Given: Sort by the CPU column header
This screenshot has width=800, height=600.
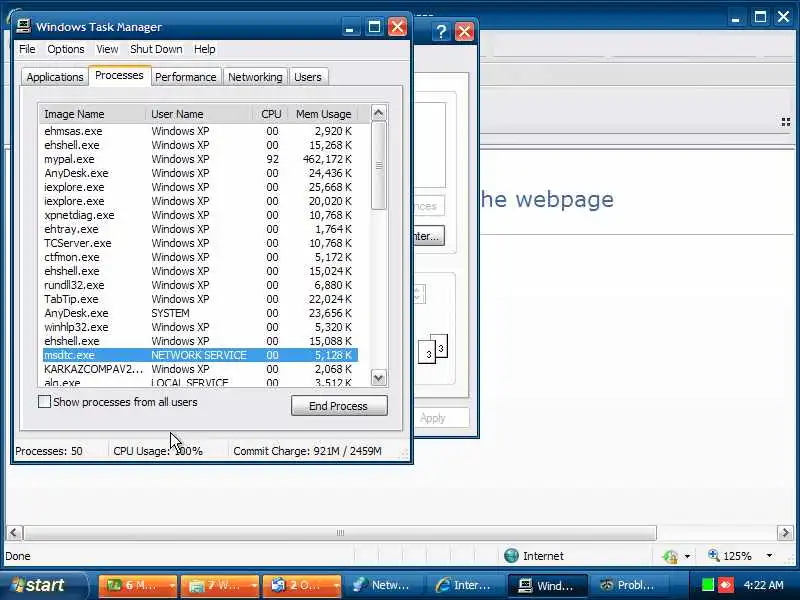Looking at the screenshot, I should [x=270, y=114].
